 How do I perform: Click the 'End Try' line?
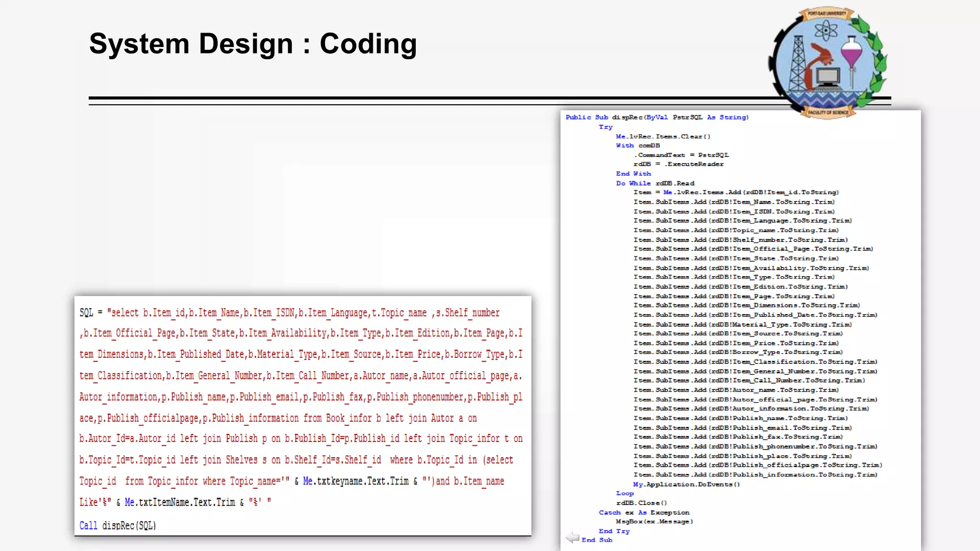pos(614,531)
